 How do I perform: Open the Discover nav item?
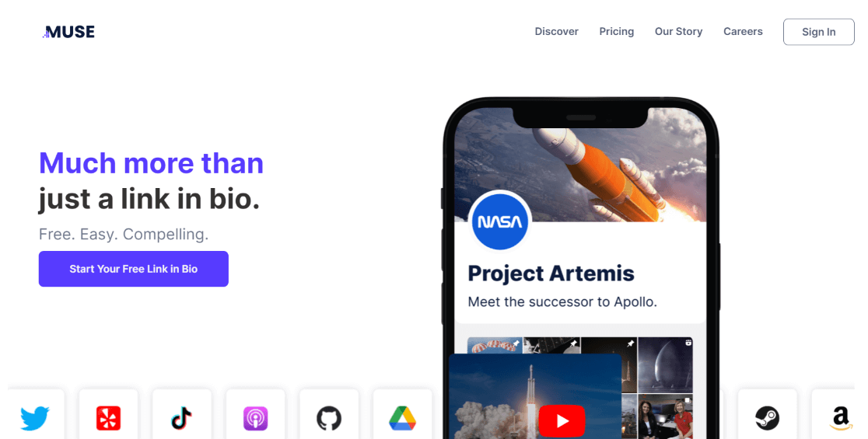pos(556,32)
